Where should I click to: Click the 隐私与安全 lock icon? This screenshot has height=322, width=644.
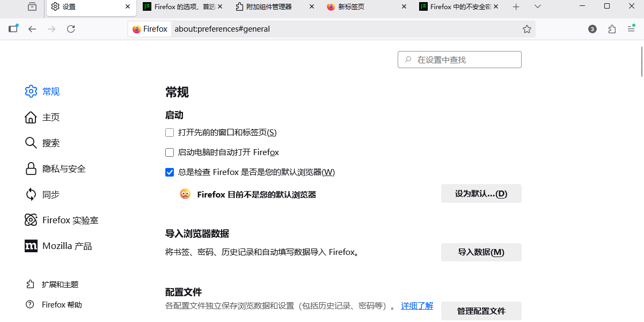pyautogui.click(x=31, y=169)
